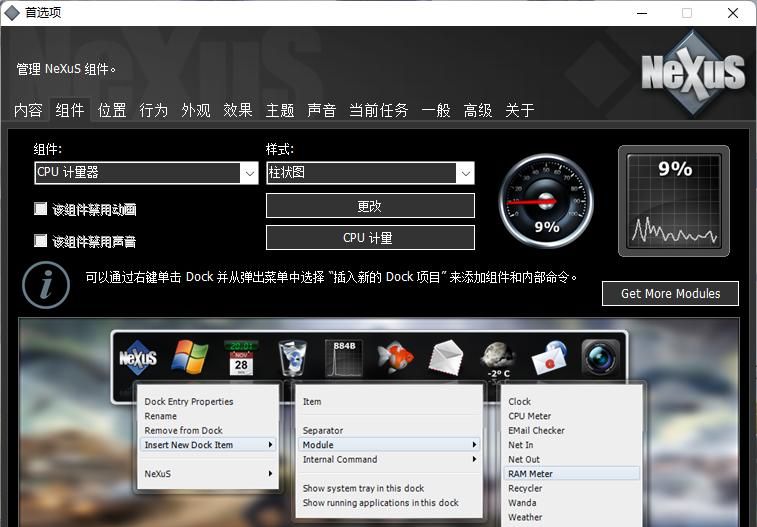Expand the Module submenu arrow

474,444
